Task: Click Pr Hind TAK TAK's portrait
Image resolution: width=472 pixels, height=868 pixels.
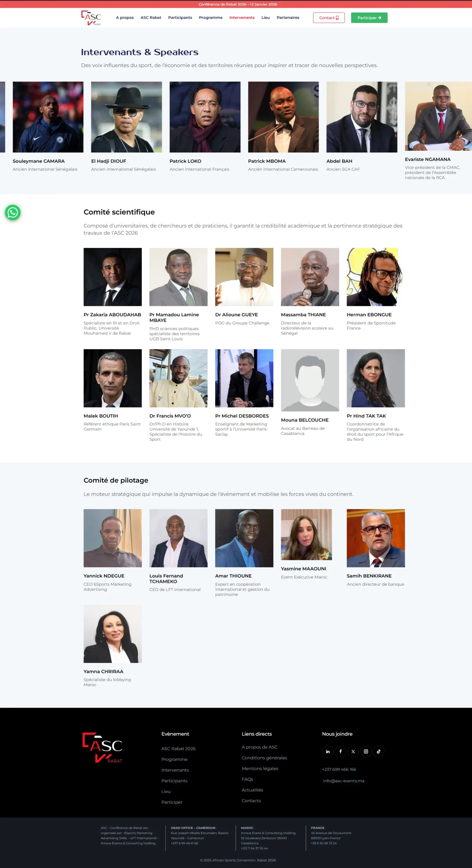Action: coord(375,378)
